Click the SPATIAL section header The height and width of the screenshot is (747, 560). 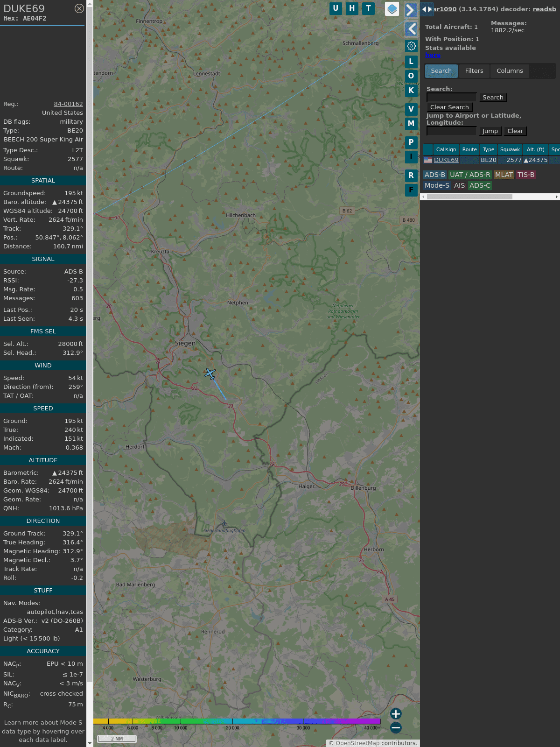43,181
